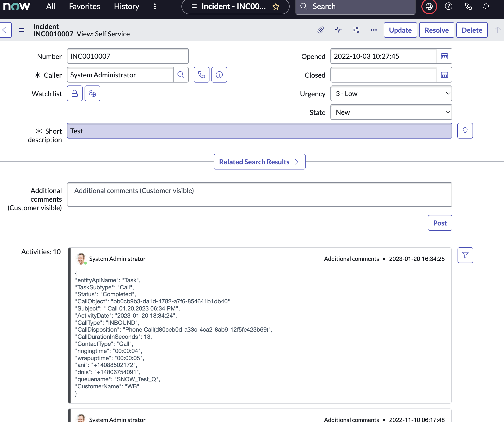
Task: Click the activity filter funnel icon
Action: [x=465, y=255]
